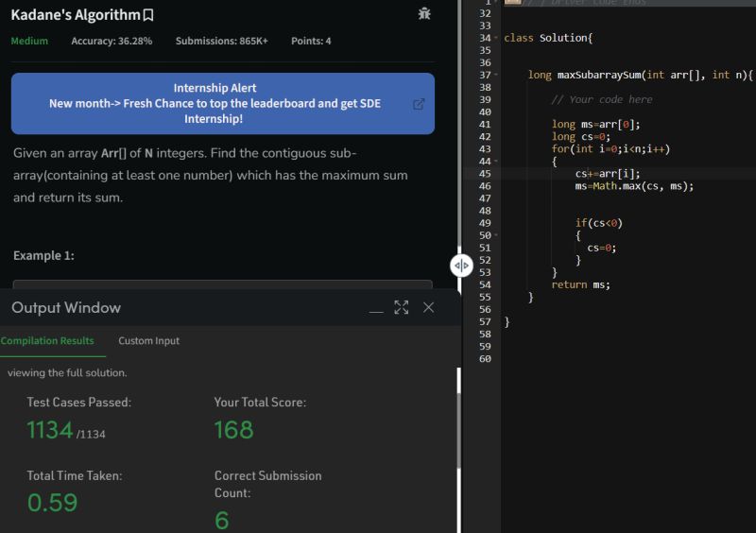
Task: Expand Output Window to fullscreen
Action: (x=402, y=308)
